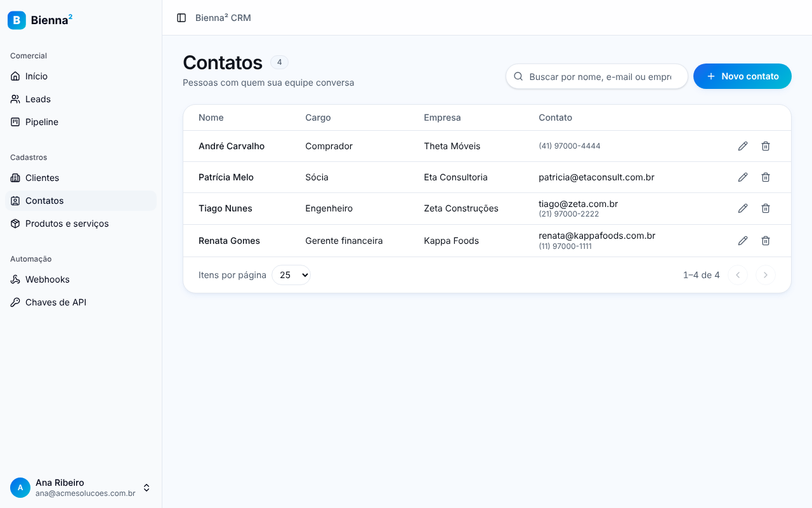Click the Empresa column header
This screenshot has height=508, width=812.
point(442,117)
